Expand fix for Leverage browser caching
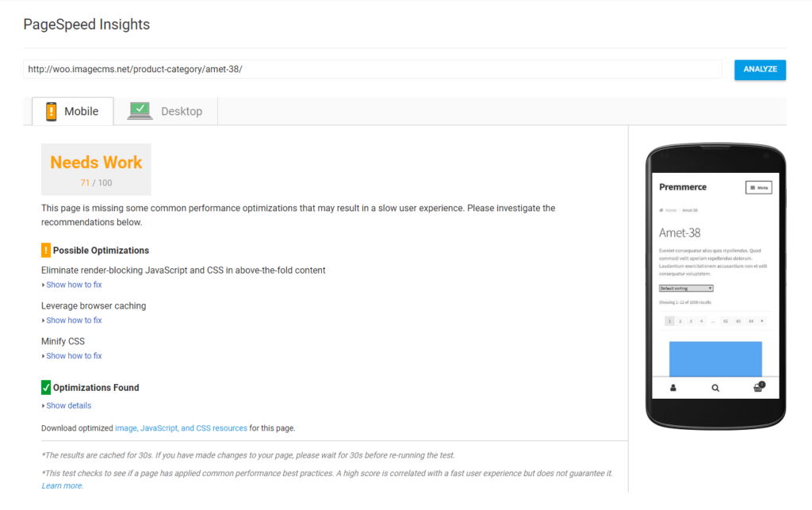This screenshot has height=510, width=812. click(74, 320)
